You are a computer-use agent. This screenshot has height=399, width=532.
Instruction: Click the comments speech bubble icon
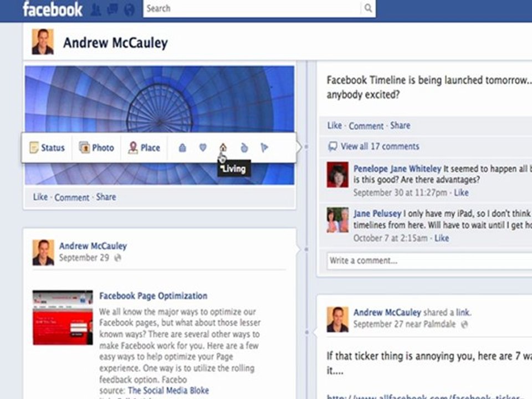coord(333,146)
